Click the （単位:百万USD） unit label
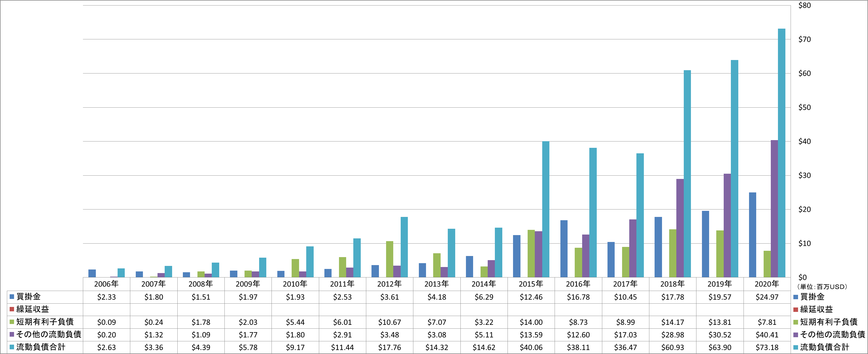868x354 pixels. pos(822,287)
